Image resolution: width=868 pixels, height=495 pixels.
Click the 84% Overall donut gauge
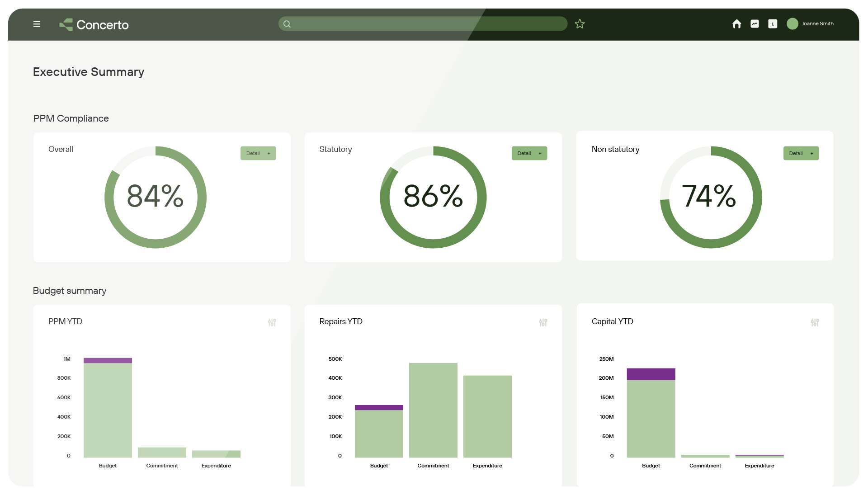click(155, 197)
